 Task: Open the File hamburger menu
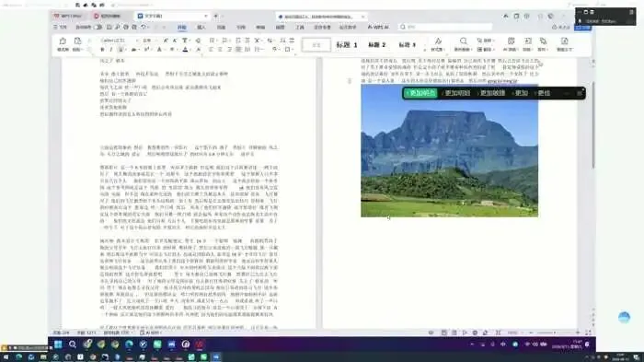60,27
